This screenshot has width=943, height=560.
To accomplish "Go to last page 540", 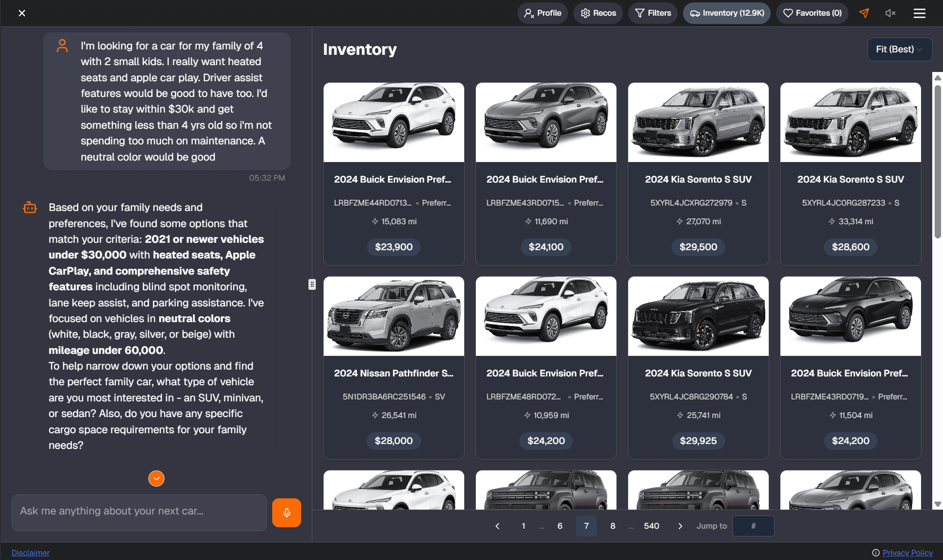I will tap(651, 526).
